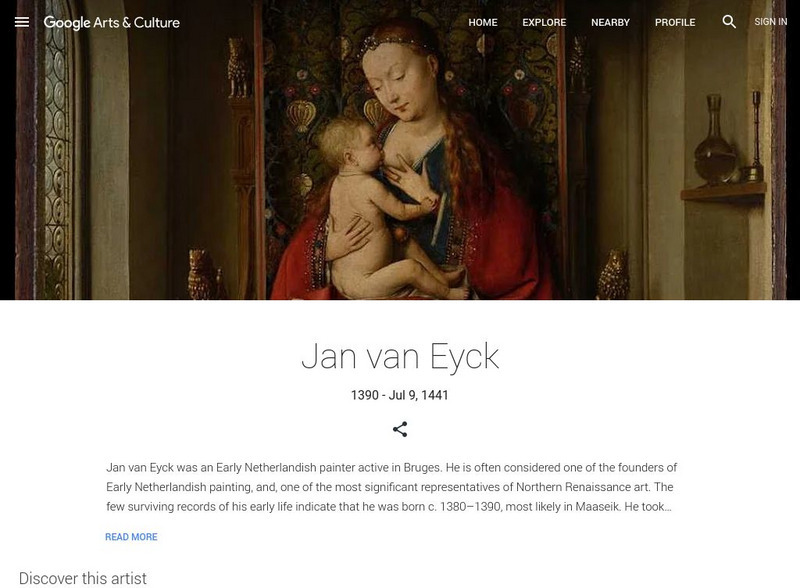Click the SIGN IN link

click(770, 22)
